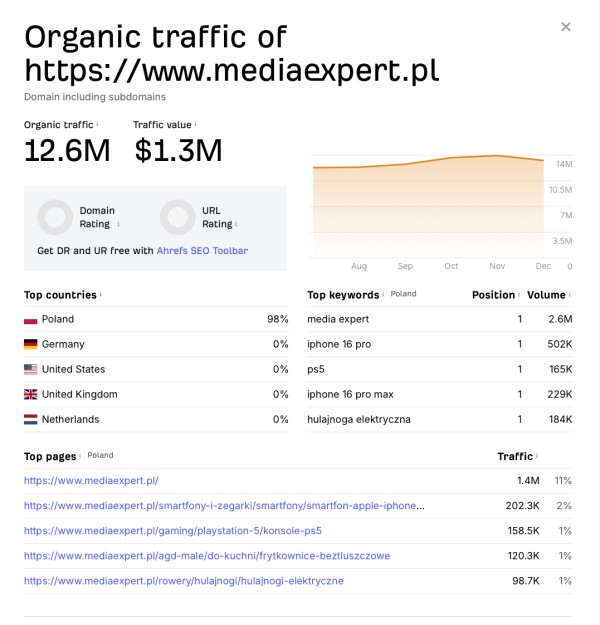Viewport: 600px width, 625px height.
Task: Open the konsole-ps5 top page link
Action: point(173,531)
